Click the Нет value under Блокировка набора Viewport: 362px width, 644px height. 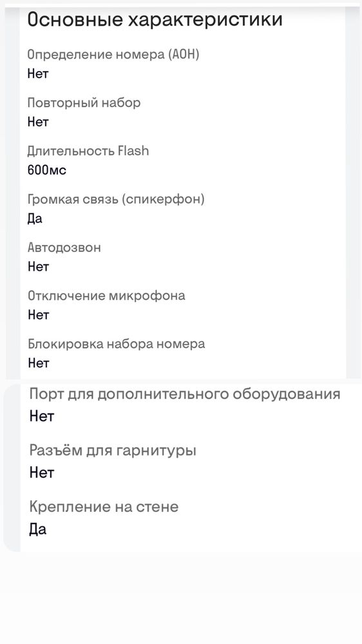pos(38,363)
